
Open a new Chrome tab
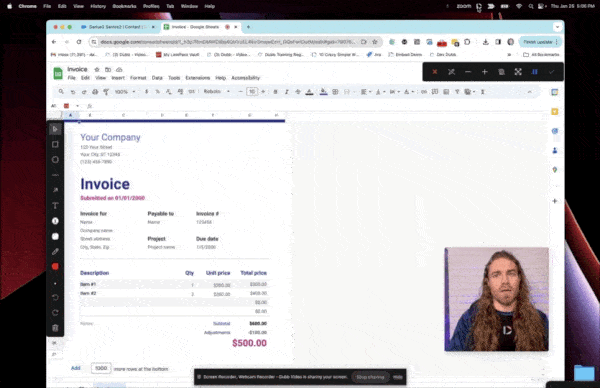(x=248, y=27)
